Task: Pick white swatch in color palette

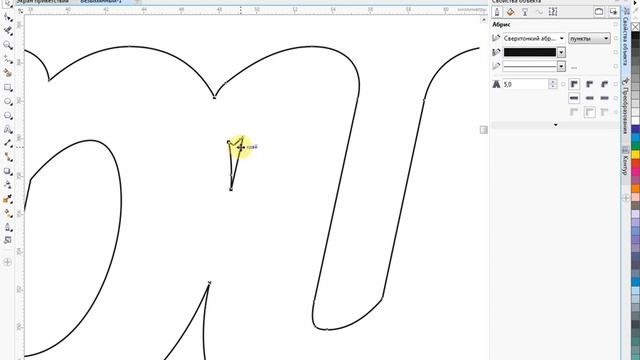Action: pos(636,120)
